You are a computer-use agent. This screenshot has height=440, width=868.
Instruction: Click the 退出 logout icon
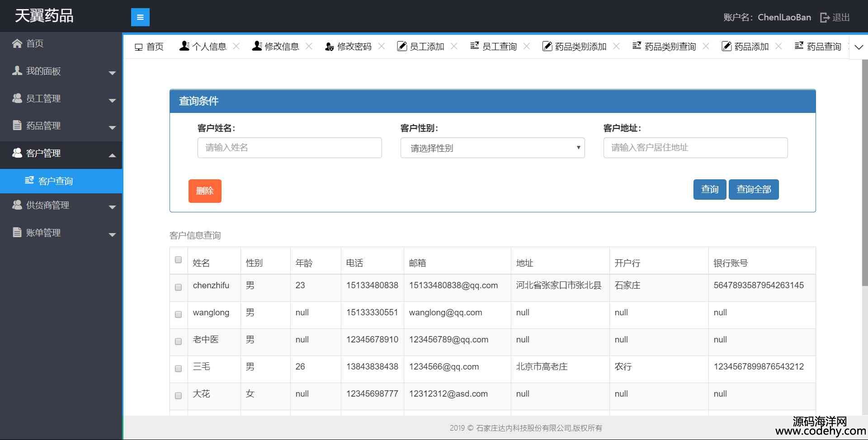[825, 18]
